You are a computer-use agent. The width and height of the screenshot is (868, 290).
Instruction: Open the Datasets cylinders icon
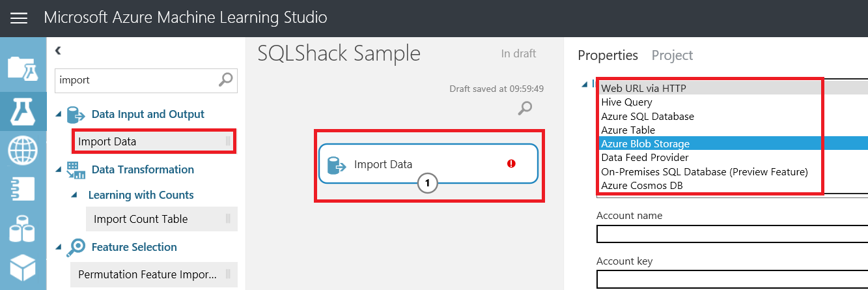point(22,229)
